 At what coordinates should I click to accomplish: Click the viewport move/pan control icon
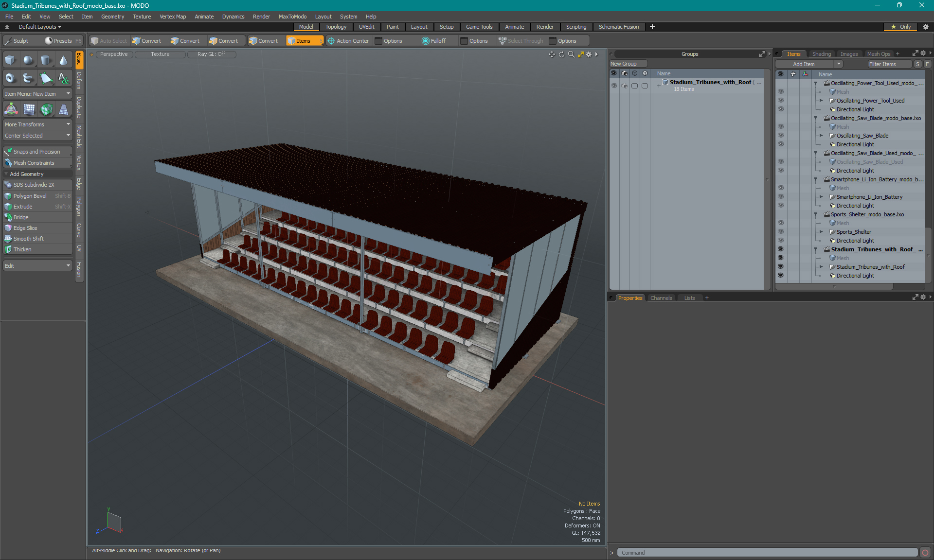(x=552, y=54)
